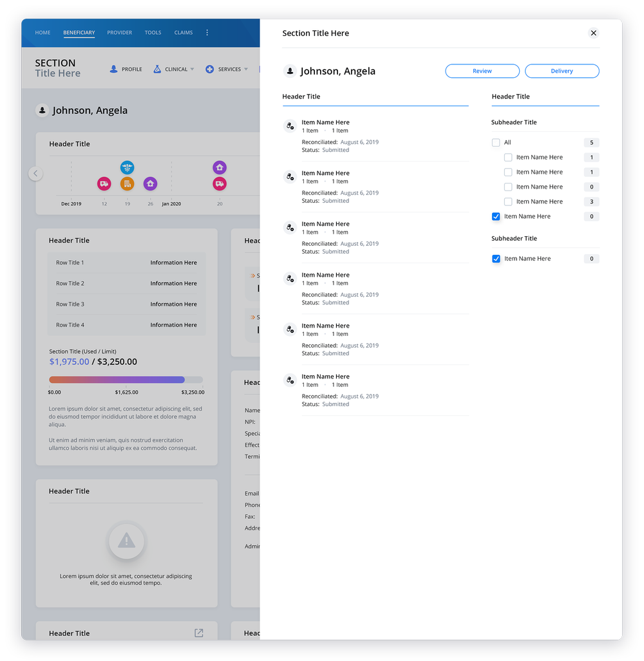Select the purple home care icon on Dec 26
Screen dimensions: 644x661
tap(150, 183)
